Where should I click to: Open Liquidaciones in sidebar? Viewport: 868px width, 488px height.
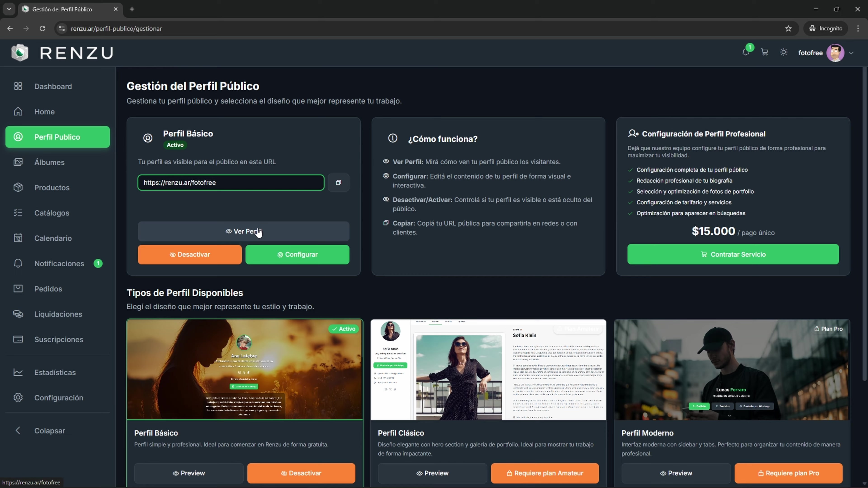click(58, 314)
